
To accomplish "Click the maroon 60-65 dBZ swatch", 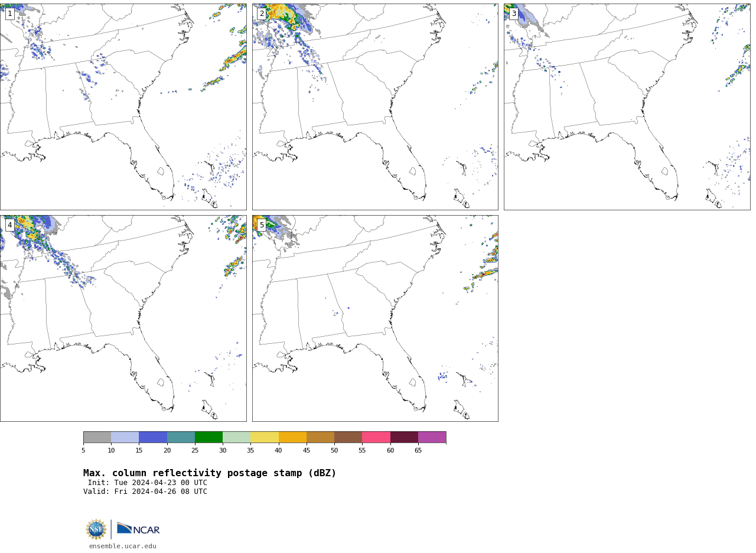I will pyautogui.click(x=404, y=437).
